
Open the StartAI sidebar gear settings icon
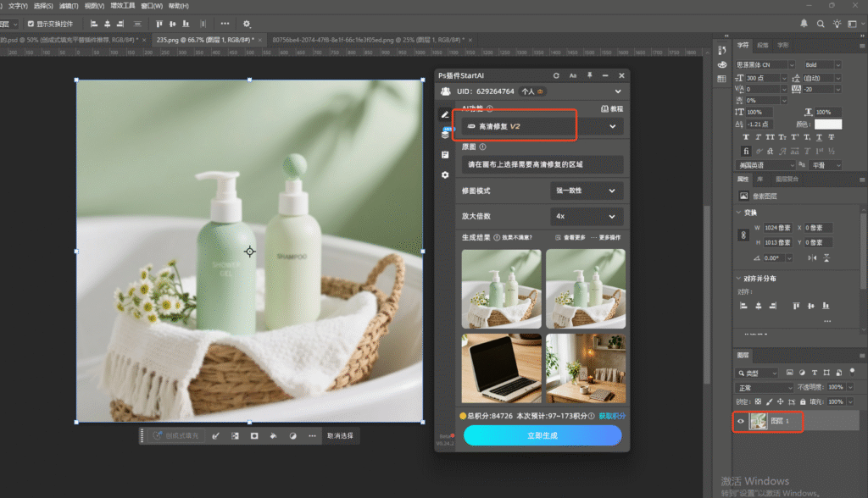coord(444,174)
